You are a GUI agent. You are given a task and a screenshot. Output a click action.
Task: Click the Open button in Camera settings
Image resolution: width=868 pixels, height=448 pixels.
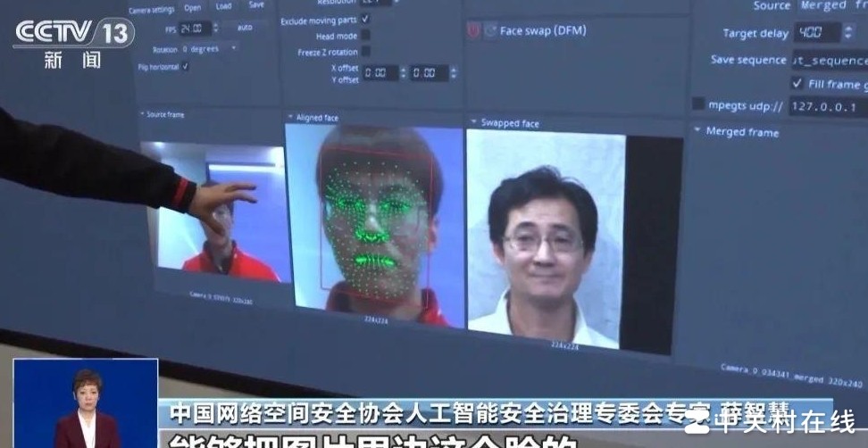click(192, 7)
